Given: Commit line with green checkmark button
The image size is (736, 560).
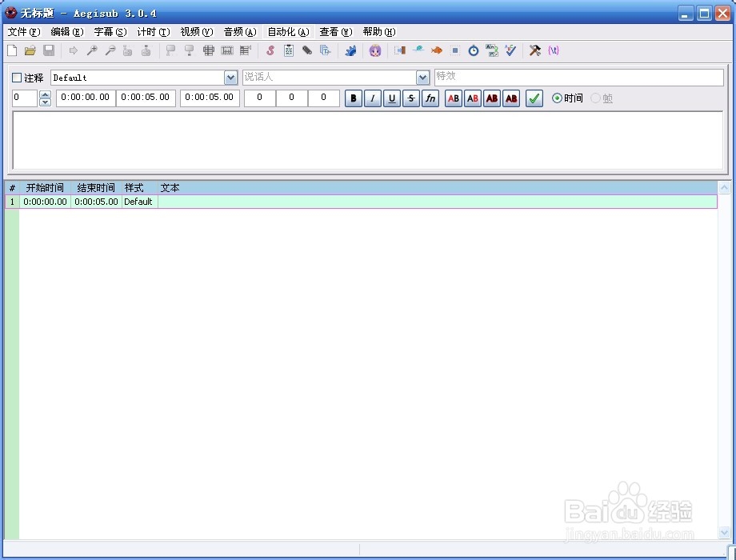Looking at the screenshot, I should click(x=534, y=98).
